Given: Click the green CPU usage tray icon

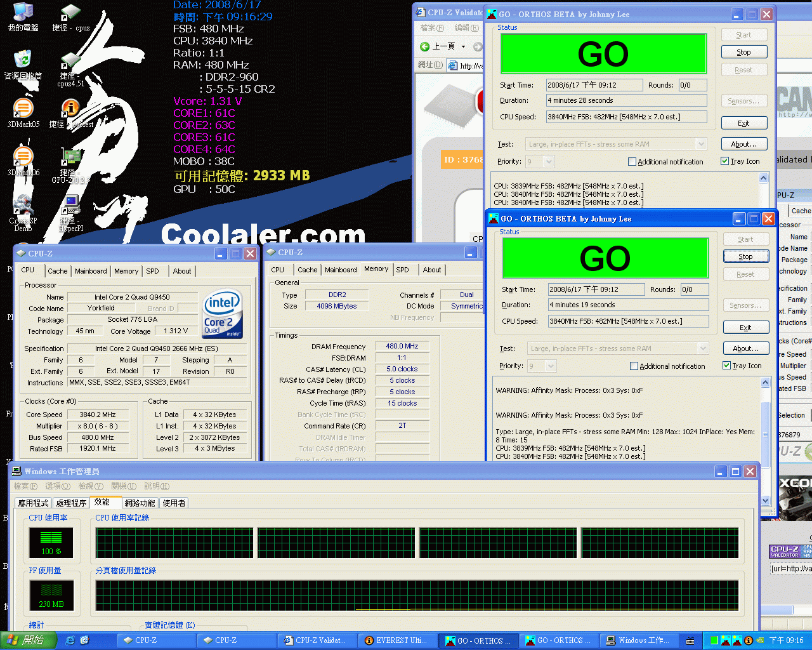Looking at the screenshot, I should pyautogui.click(x=714, y=640).
